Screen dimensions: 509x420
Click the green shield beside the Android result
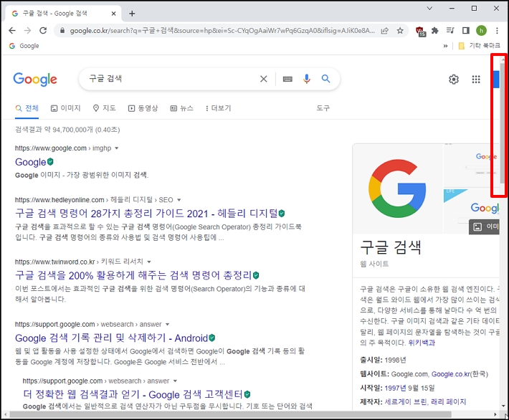[212, 338]
